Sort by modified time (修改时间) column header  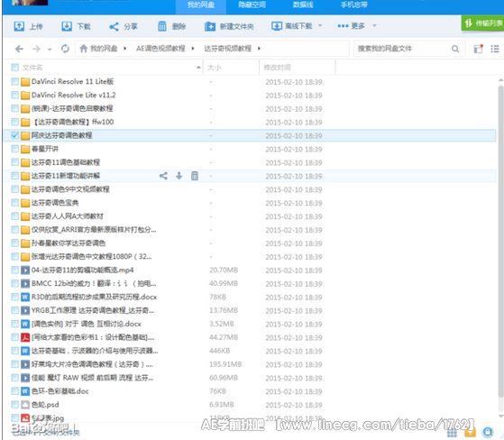coord(278,68)
